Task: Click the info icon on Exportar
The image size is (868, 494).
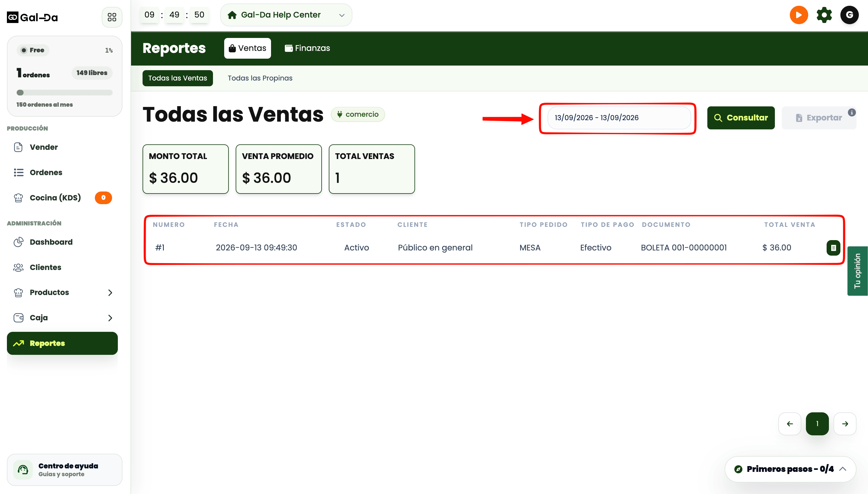Action: (852, 112)
